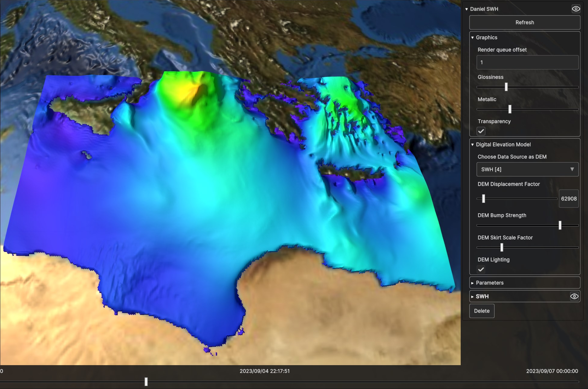The image size is (588, 389).
Task: Click the DEM Displacement Factor slider handle
Action: pyautogui.click(x=483, y=198)
